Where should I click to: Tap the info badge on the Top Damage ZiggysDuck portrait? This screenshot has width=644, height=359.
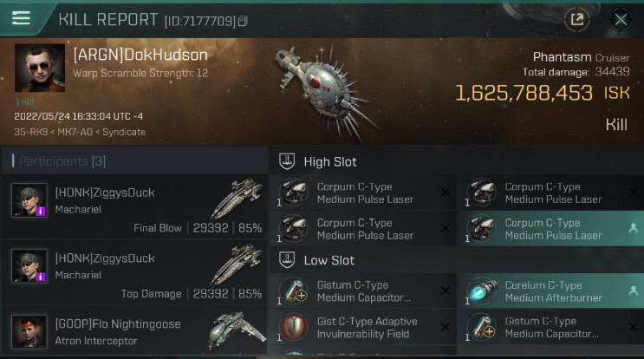[40, 277]
